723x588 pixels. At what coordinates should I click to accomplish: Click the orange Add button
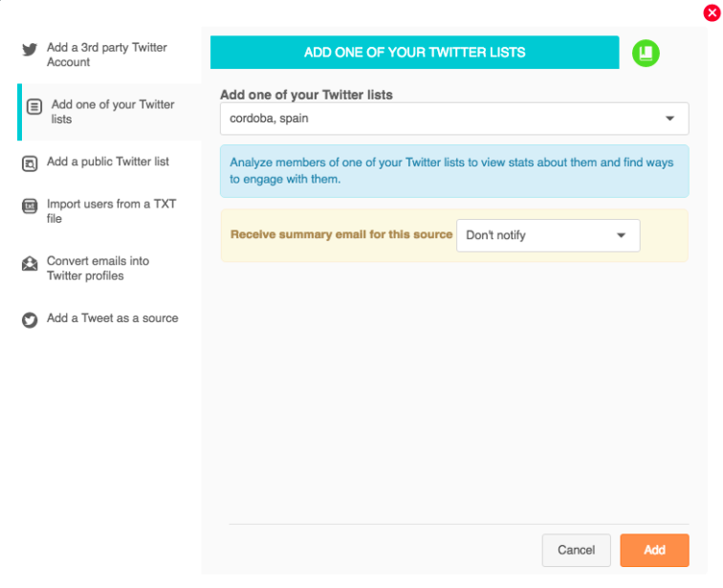tap(654, 550)
